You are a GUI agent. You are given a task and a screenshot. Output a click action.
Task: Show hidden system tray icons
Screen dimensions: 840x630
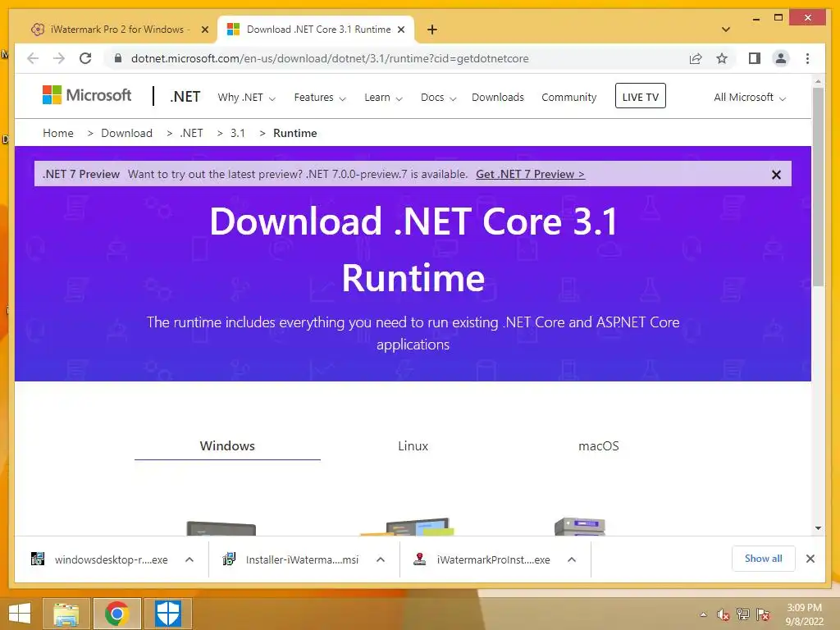(703, 614)
